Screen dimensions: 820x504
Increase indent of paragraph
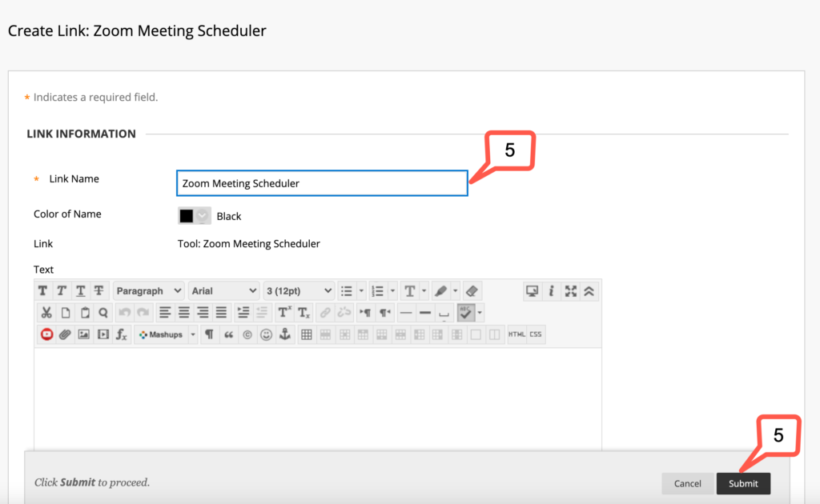tap(243, 313)
